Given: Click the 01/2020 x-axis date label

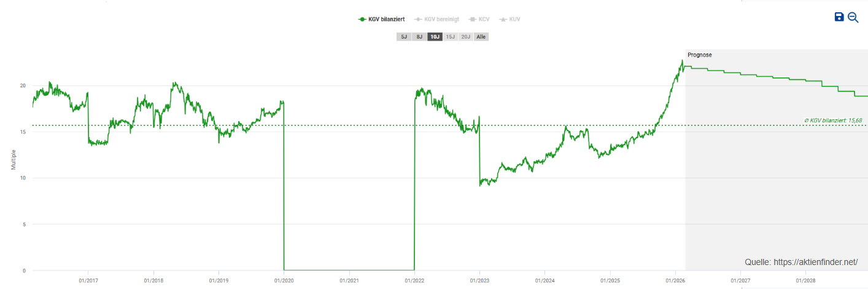Looking at the screenshot, I should (x=284, y=280).
